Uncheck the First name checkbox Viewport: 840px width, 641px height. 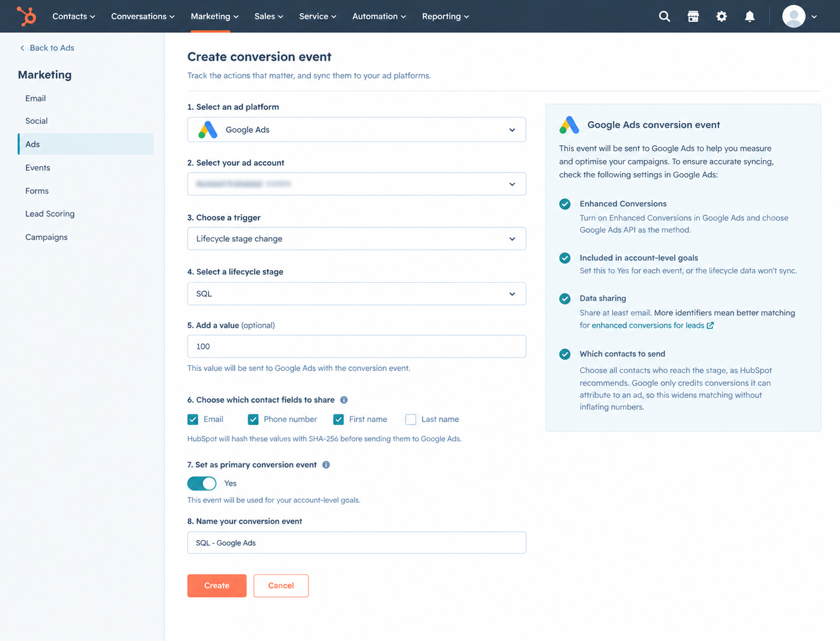coord(339,419)
